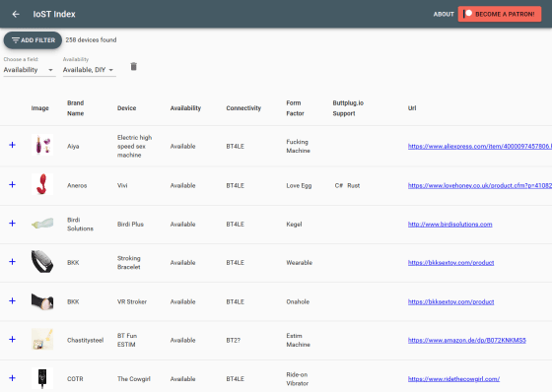This screenshot has width=552, height=392.
Task: Select the Estim Machine form factor cell
Action: point(298,340)
